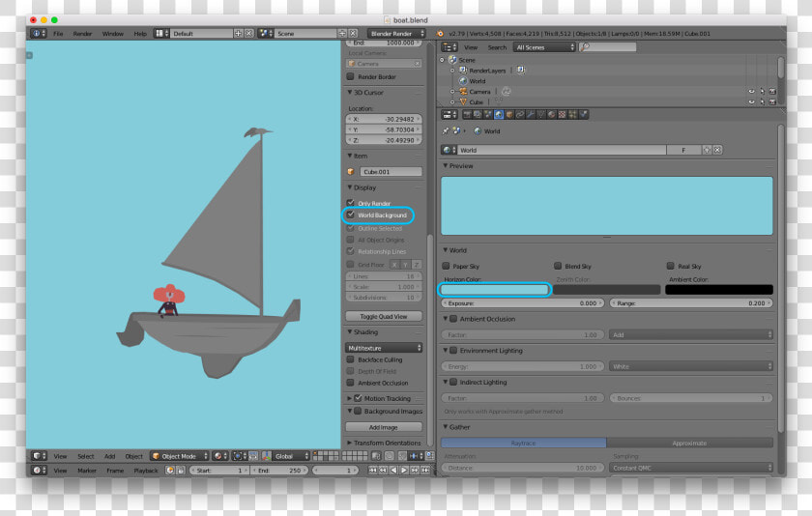Open the Global orientation dropdown
Image resolution: width=812 pixels, height=516 pixels.
pyautogui.click(x=292, y=456)
